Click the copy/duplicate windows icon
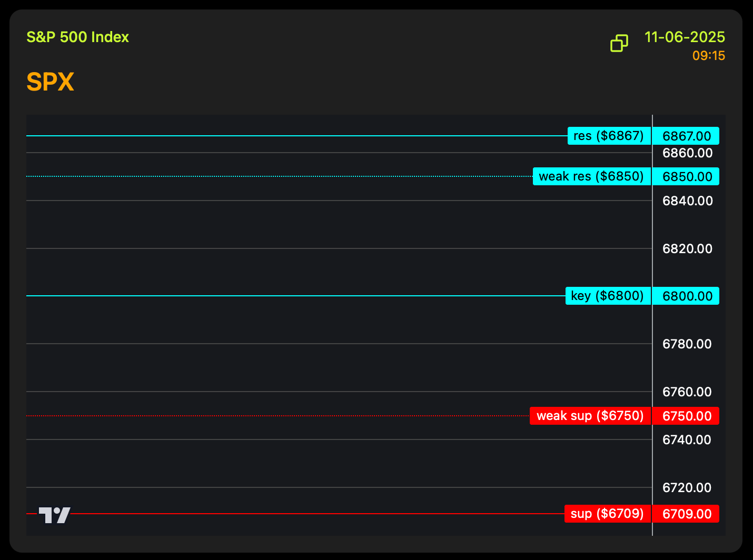Image resolution: width=753 pixels, height=560 pixels. 619,43
